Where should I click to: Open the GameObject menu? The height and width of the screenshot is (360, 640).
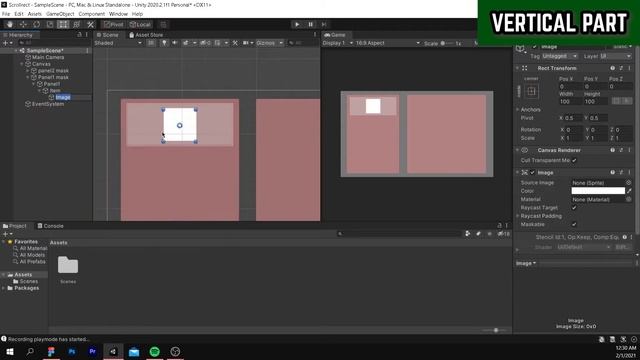click(60, 14)
